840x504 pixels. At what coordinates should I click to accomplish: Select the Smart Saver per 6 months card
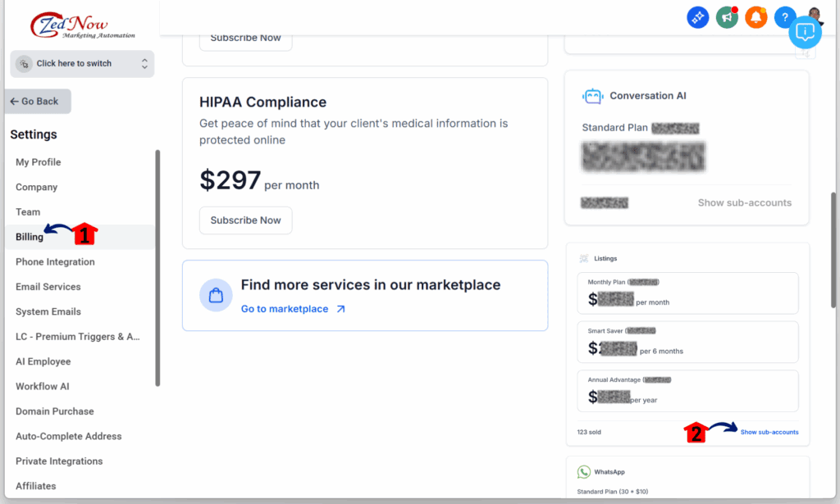pyautogui.click(x=688, y=342)
